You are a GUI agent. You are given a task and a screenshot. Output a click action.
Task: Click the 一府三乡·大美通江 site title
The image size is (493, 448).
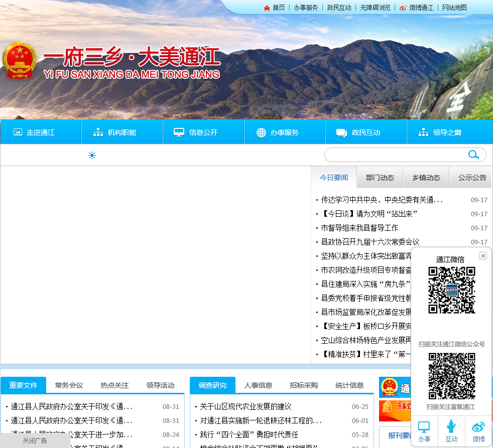coord(132,57)
